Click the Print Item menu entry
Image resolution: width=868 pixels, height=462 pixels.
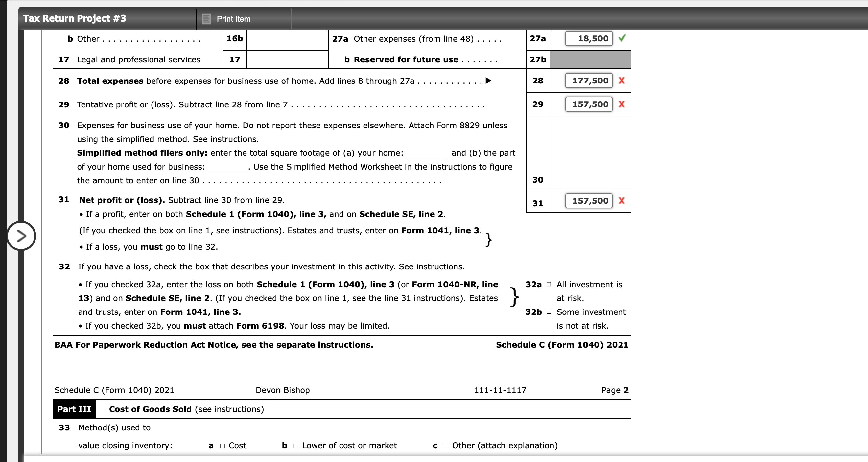click(x=233, y=19)
